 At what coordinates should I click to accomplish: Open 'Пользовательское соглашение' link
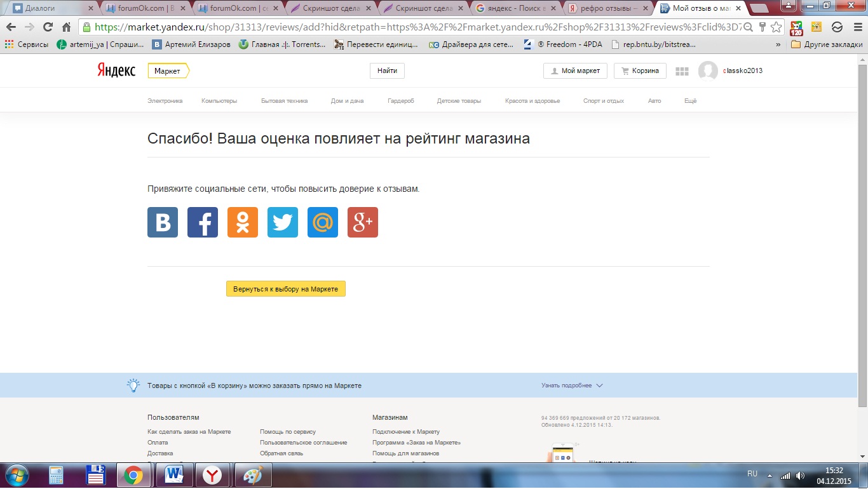click(x=304, y=443)
